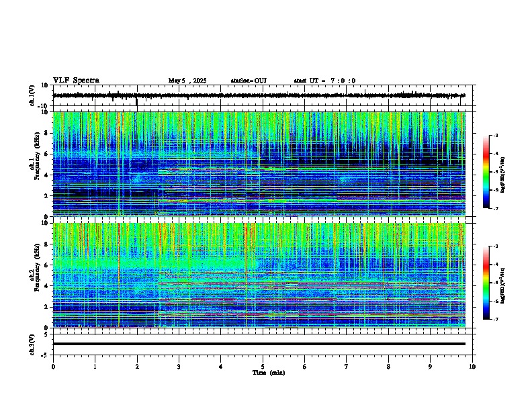Click the "-7" tick on ch.2 colorbar
The width and height of the screenshot is (532, 411).
click(495, 319)
